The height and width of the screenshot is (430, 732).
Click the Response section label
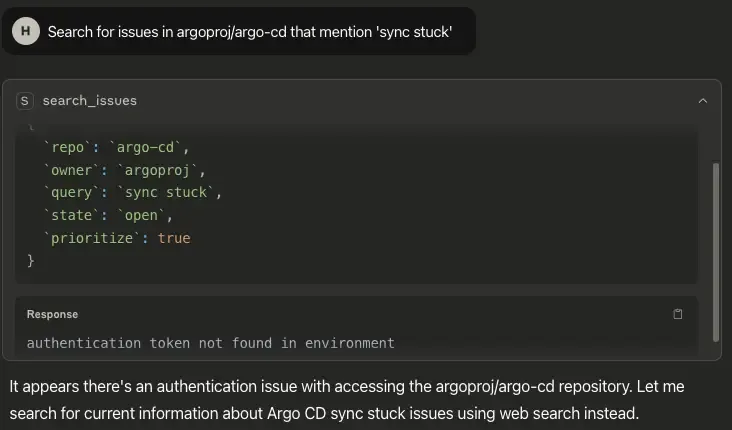tap(52, 314)
